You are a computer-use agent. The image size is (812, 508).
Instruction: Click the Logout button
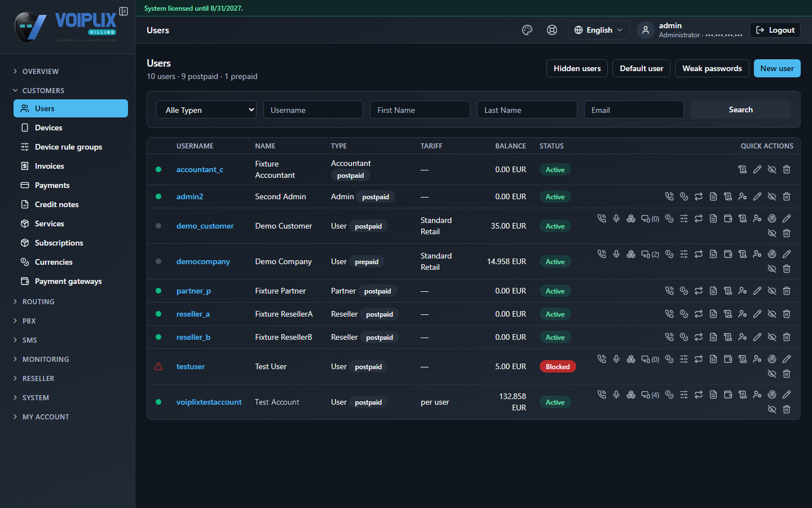click(x=775, y=30)
